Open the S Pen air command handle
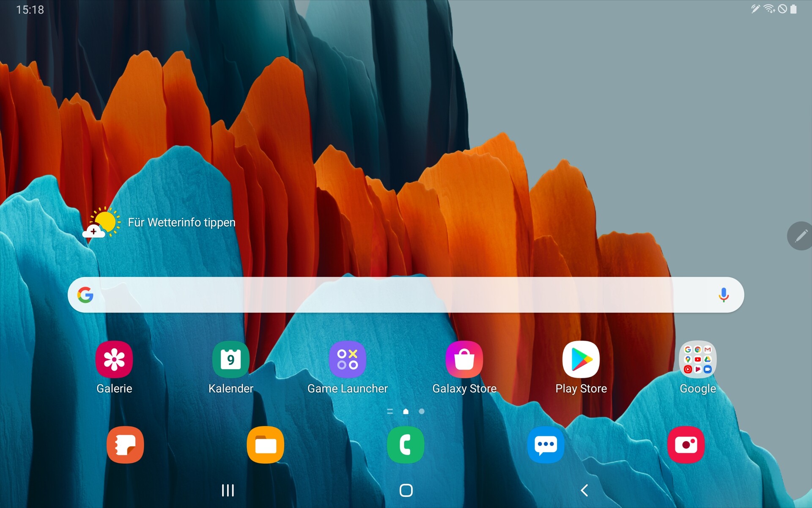Viewport: 812px width, 508px height. click(801, 236)
